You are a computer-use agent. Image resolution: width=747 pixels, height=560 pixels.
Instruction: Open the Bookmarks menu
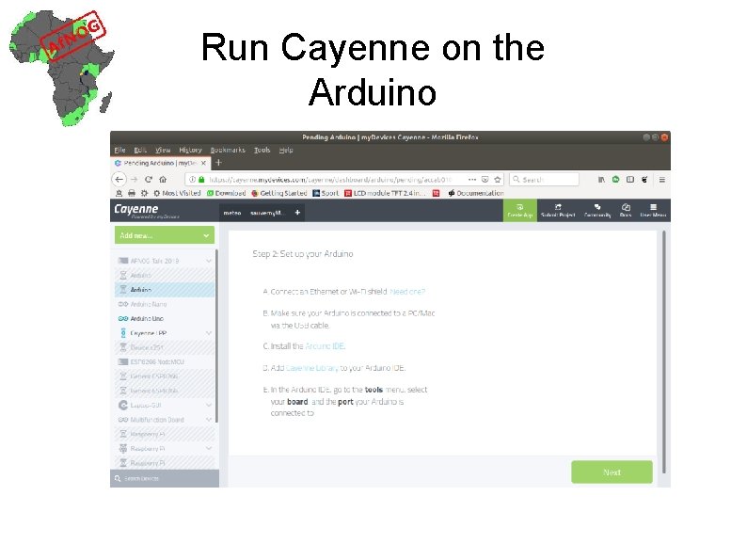(x=228, y=150)
